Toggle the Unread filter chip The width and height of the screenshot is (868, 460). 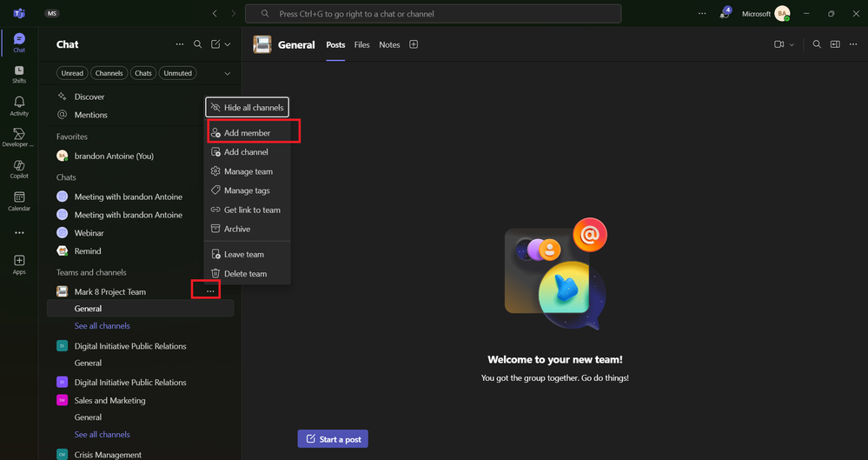[72, 73]
